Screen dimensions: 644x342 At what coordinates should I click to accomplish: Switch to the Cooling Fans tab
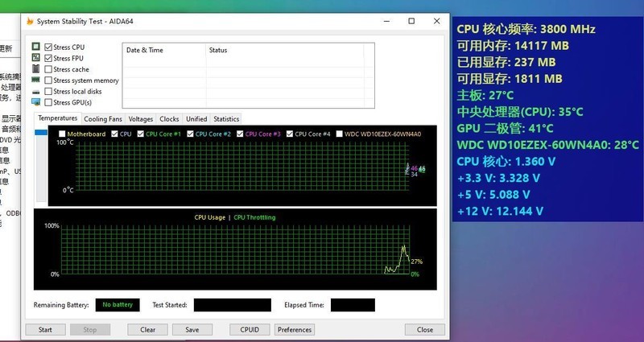(x=103, y=119)
